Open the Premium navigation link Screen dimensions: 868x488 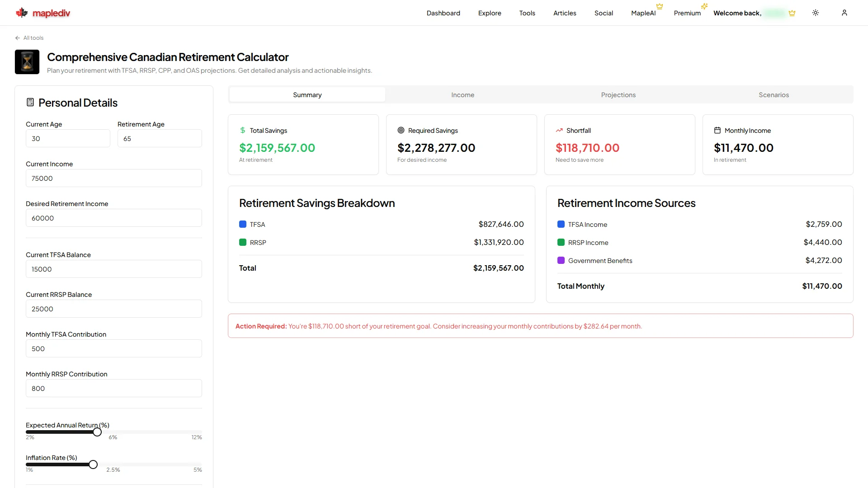pyautogui.click(x=687, y=13)
